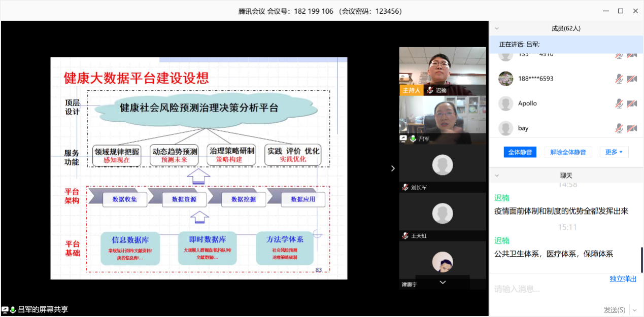Click muted mic icon on 王大虹's video tile

405,236
